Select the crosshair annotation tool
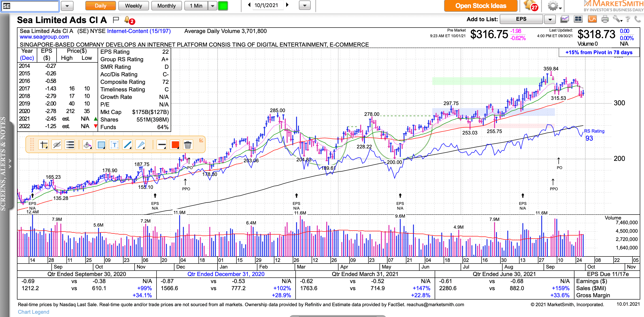644x317 pixels. [x=44, y=145]
